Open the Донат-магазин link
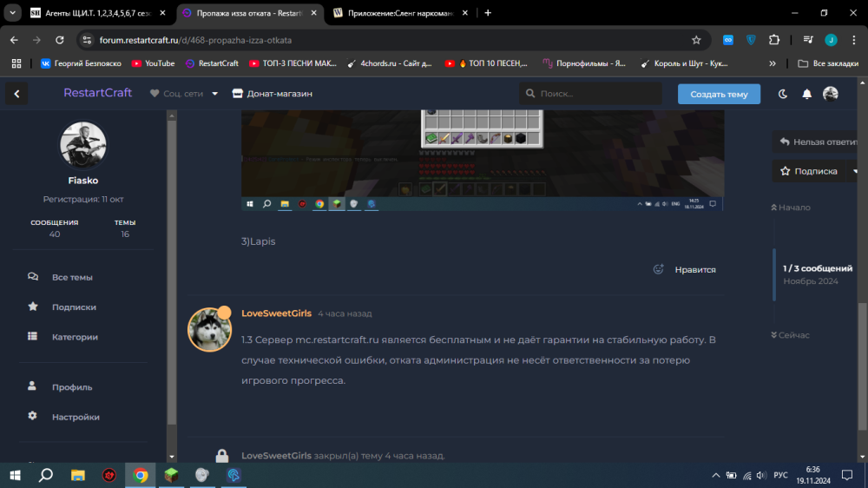868x488 pixels. point(273,94)
